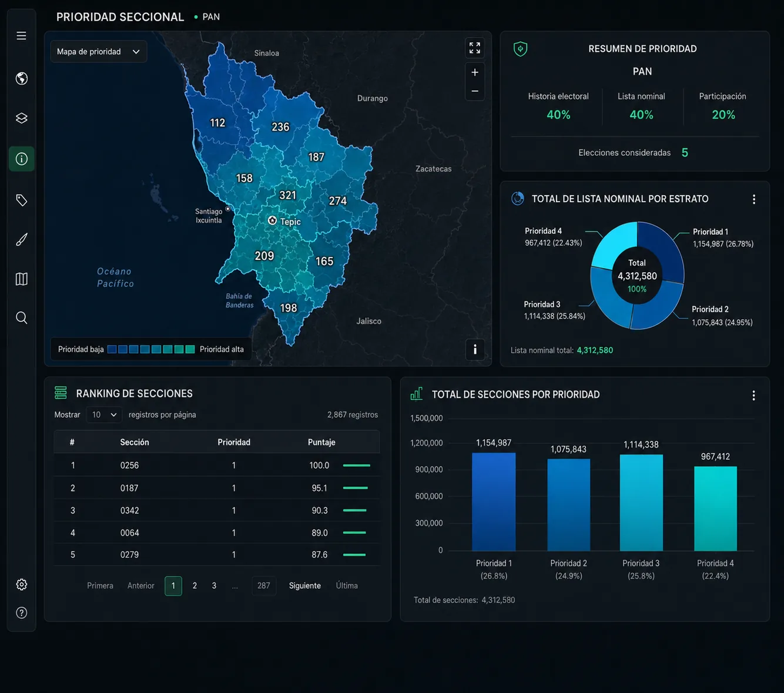This screenshot has width=784, height=693.
Task: Select the highlighted info icon in sidebar
Action: coord(22,159)
